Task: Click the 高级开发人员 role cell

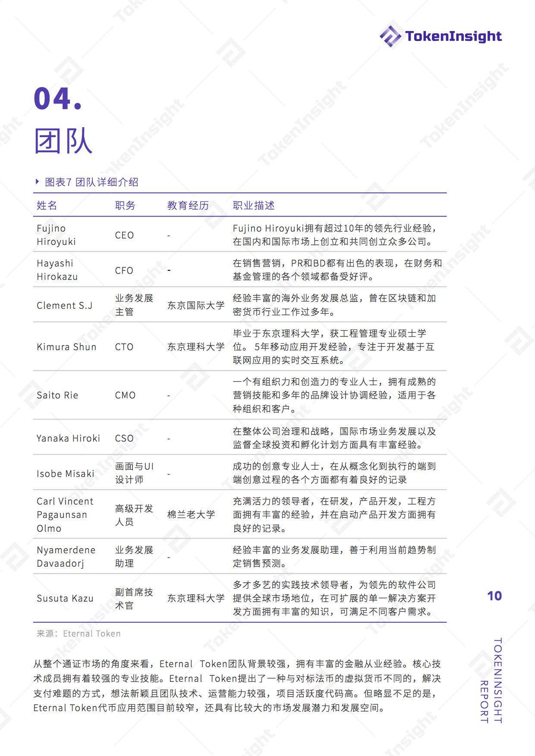Action: (134, 515)
